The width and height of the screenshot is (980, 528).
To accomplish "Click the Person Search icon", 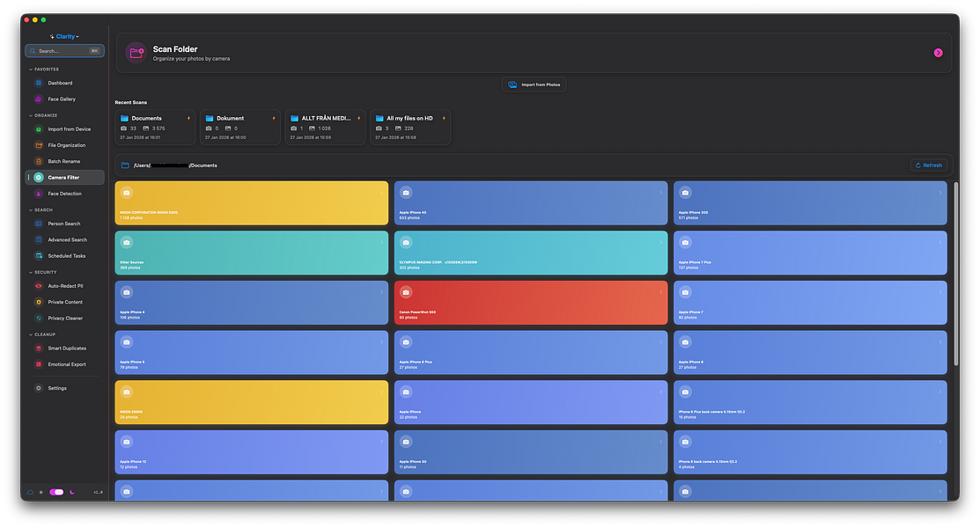I will coord(38,224).
